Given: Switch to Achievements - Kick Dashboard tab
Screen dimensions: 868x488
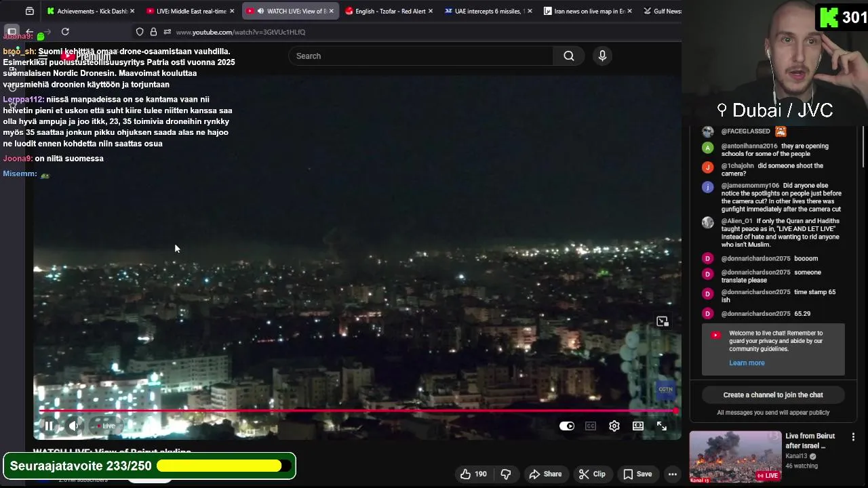Looking at the screenshot, I should tap(91, 11).
